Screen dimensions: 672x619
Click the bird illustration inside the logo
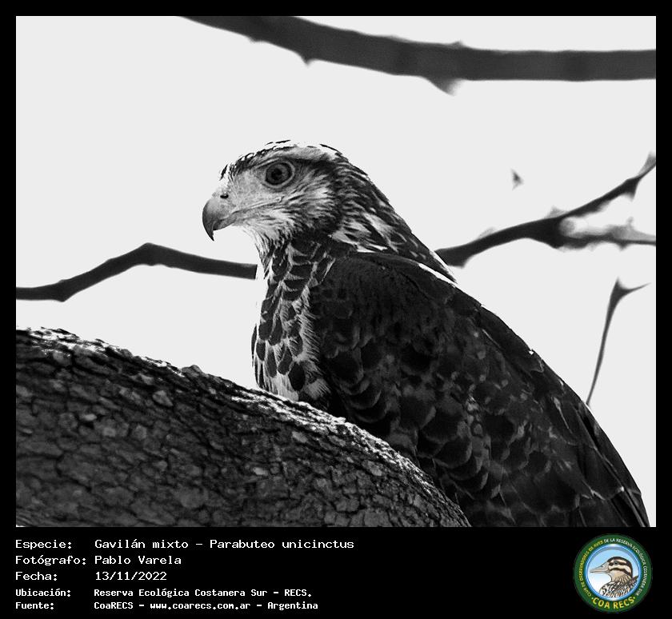(613, 575)
